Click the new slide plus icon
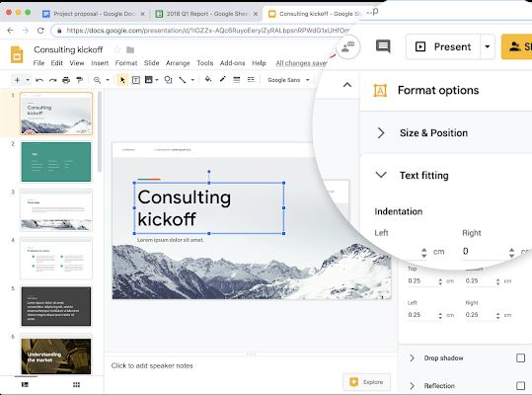The width and height of the screenshot is (532, 395). click(x=17, y=80)
